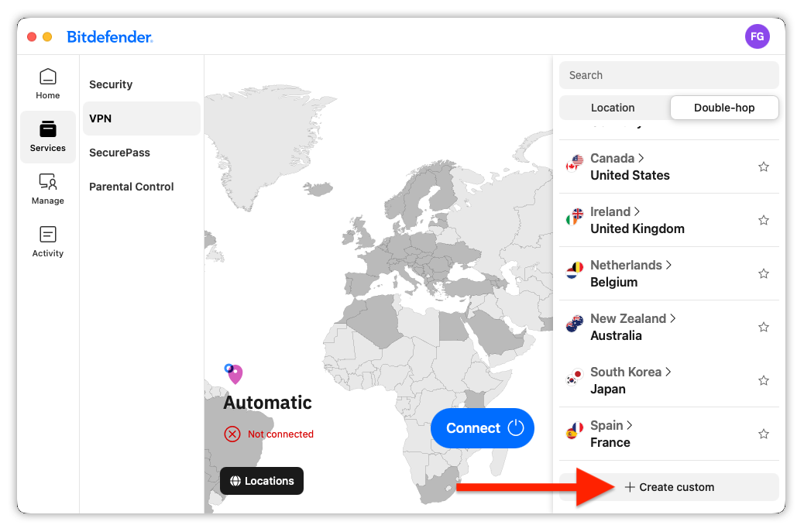804x532 pixels.
Task: Click the Ireland–United Kingdom flag icon
Action: tap(575, 217)
